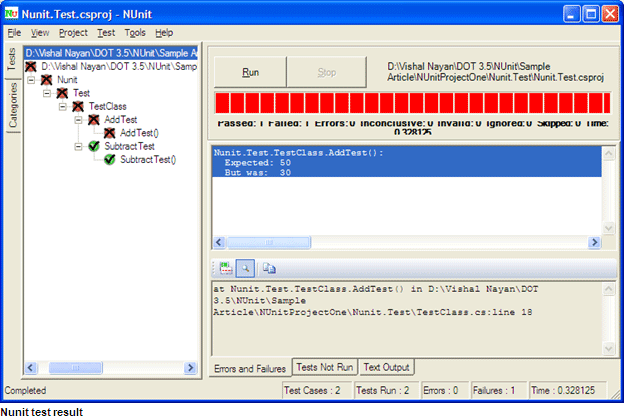This screenshot has height=416, width=624.
Task: Collapse the Nunit tree node
Action: point(31,80)
